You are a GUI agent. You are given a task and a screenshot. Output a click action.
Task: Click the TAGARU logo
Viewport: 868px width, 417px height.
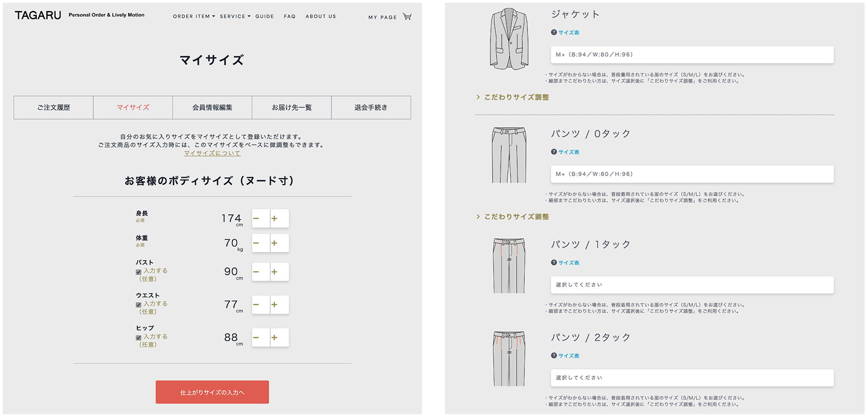pyautogui.click(x=38, y=15)
